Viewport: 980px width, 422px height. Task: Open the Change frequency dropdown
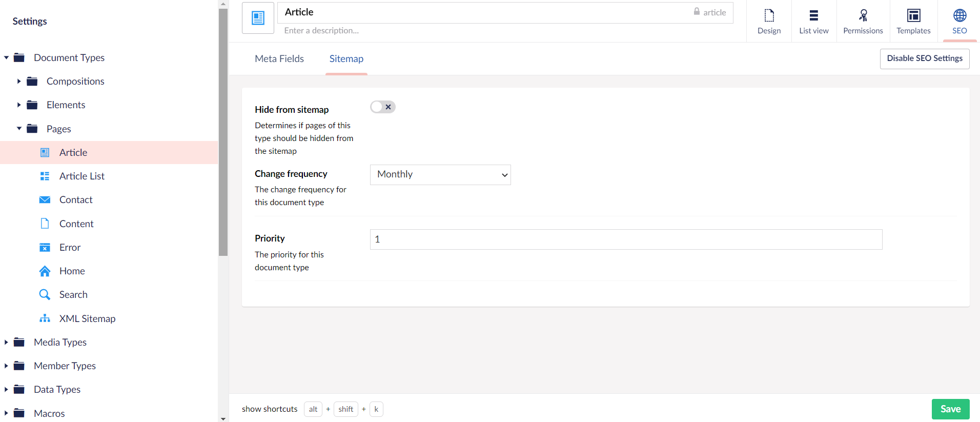tap(440, 174)
